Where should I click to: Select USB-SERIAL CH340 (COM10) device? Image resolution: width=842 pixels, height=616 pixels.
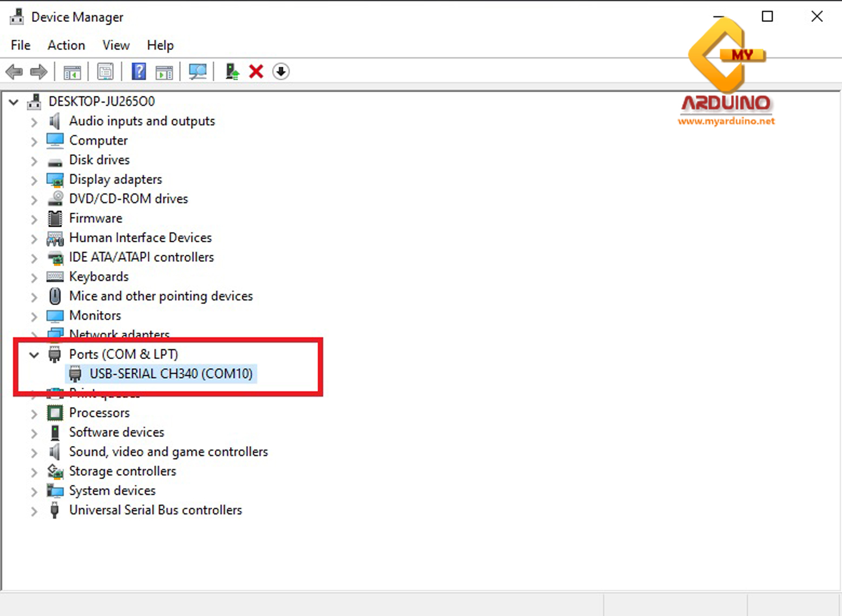coord(171,374)
